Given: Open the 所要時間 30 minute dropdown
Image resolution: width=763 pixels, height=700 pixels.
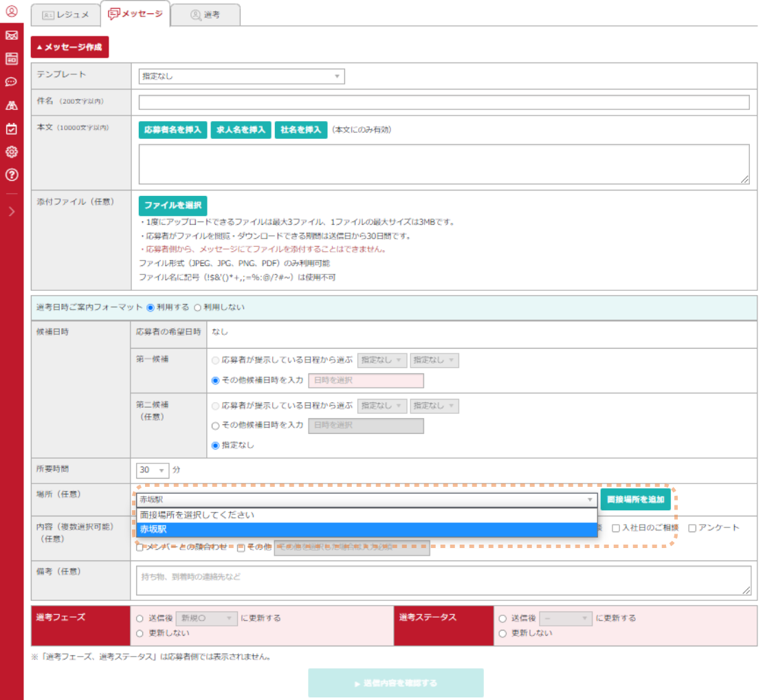Looking at the screenshot, I should [x=153, y=470].
